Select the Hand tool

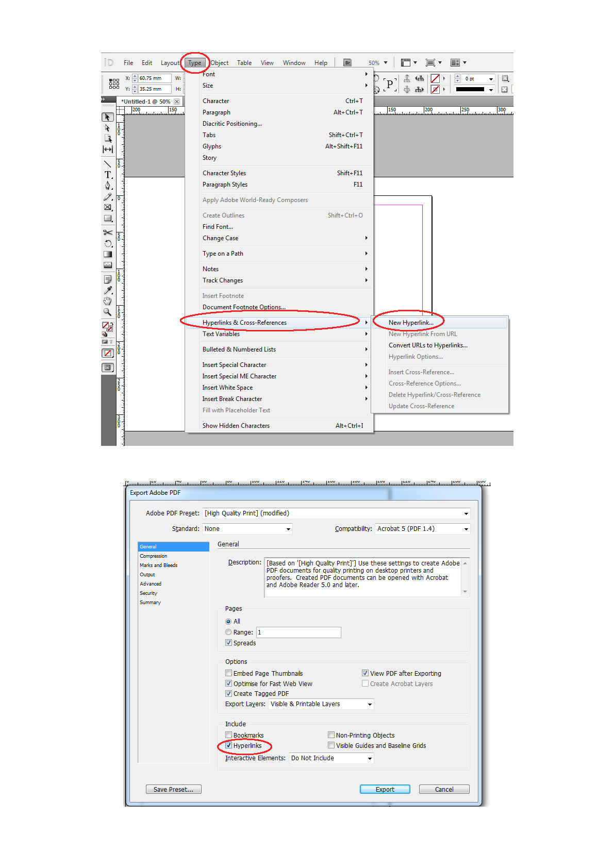tap(107, 301)
